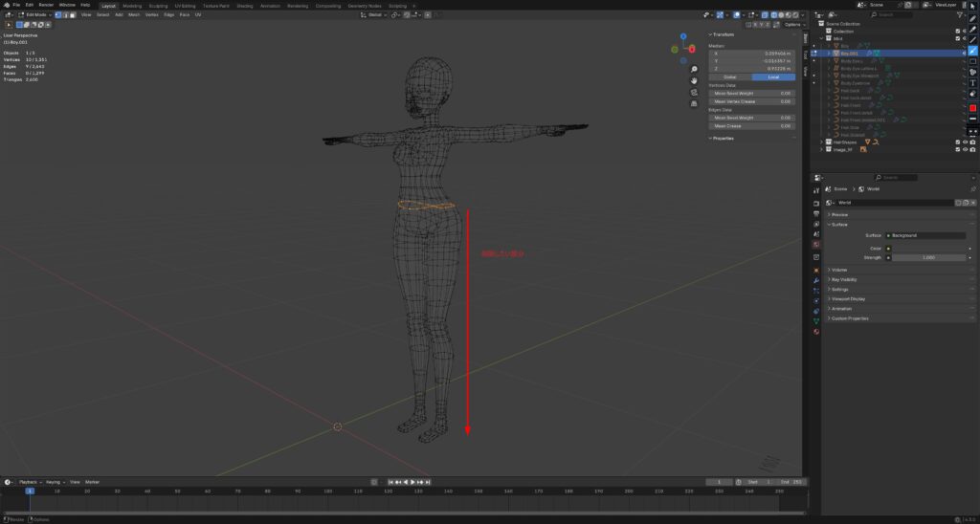Open Material properties tab icon
Image resolution: width=980 pixels, height=524 pixels.
[x=816, y=332]
